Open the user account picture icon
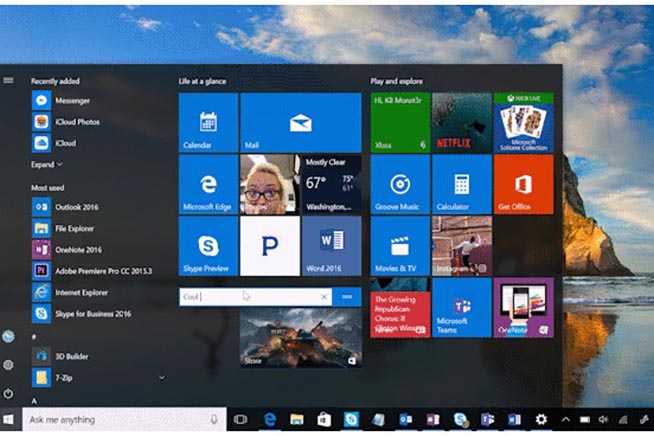 tap(8, 336)
